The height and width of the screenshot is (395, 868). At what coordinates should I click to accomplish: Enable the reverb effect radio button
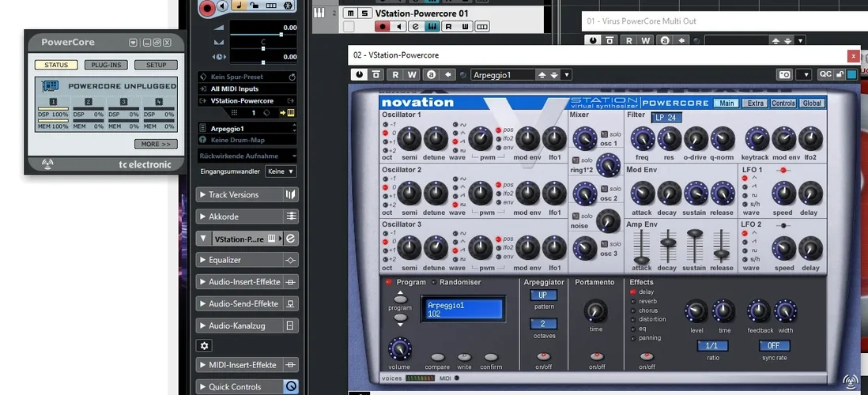[632, 301]
